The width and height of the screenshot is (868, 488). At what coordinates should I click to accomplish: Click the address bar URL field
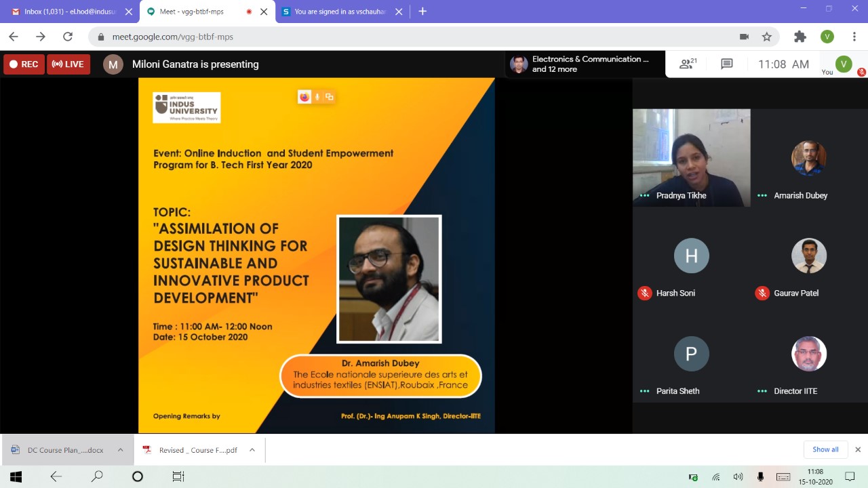pos(407,37)
